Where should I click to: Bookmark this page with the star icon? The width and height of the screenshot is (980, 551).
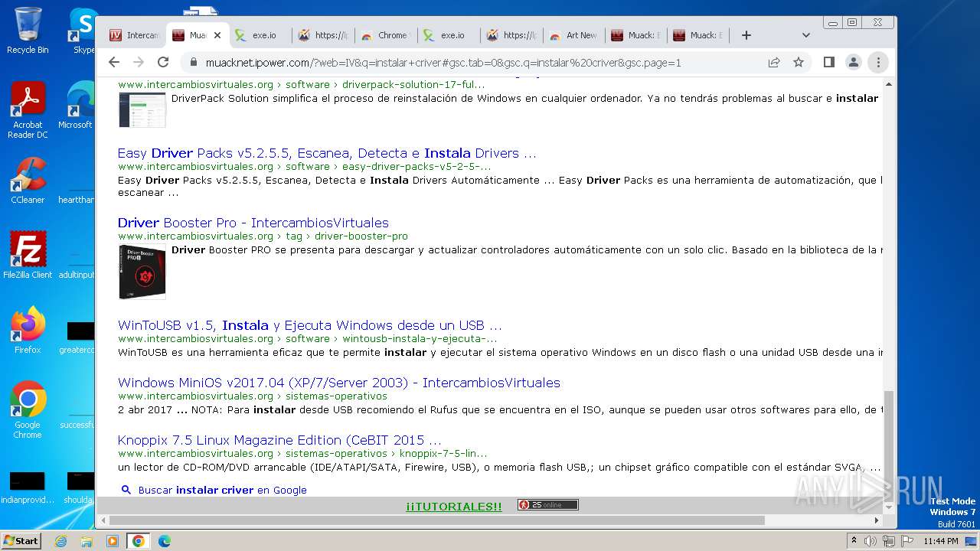[799, 62]
